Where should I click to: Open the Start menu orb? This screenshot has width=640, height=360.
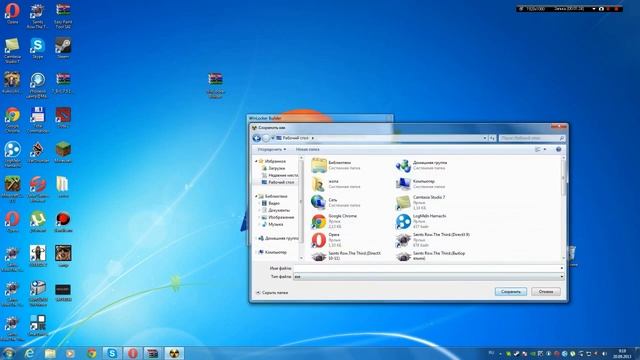point(9,353)
